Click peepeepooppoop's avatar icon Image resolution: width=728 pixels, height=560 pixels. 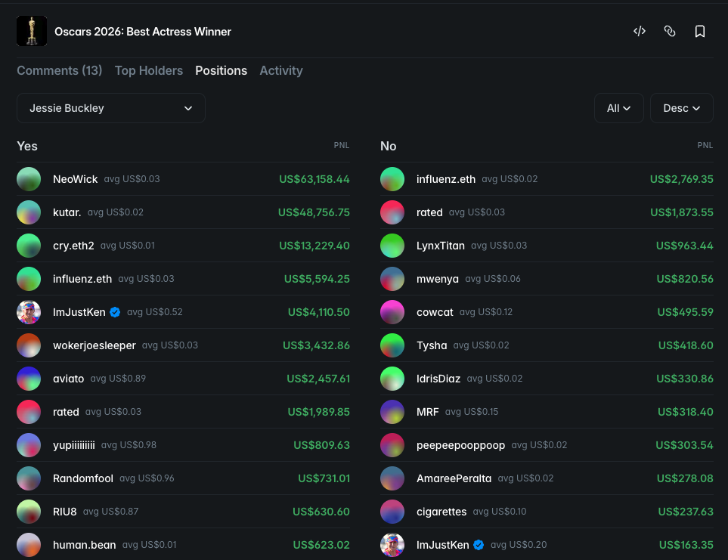[x=392, y=445]
